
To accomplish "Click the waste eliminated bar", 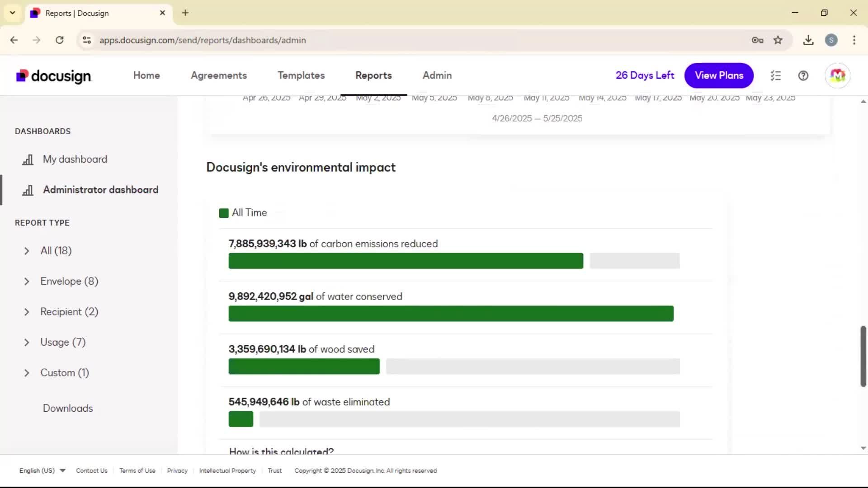I will pyautogui.click(x=241, y=419).
